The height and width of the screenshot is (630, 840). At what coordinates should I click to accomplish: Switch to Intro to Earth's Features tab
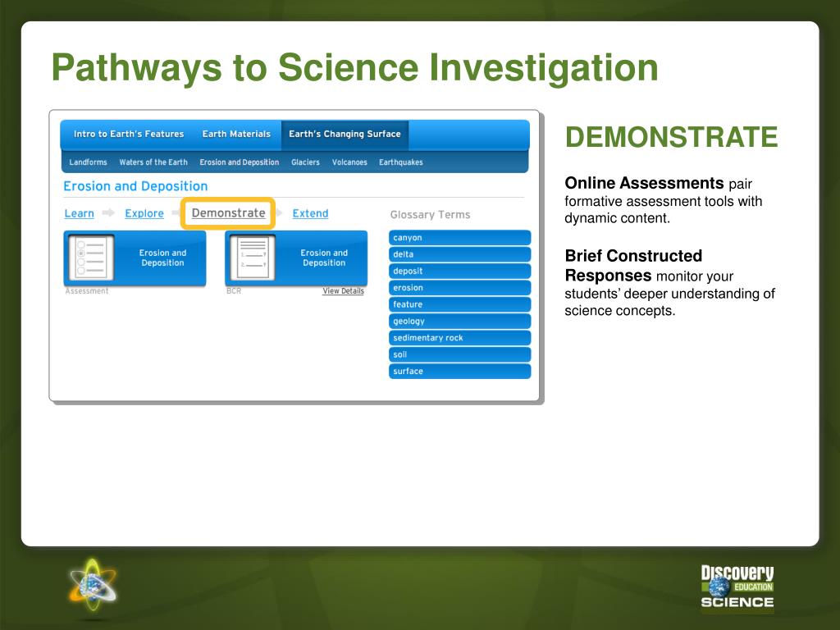coord(129,134)
